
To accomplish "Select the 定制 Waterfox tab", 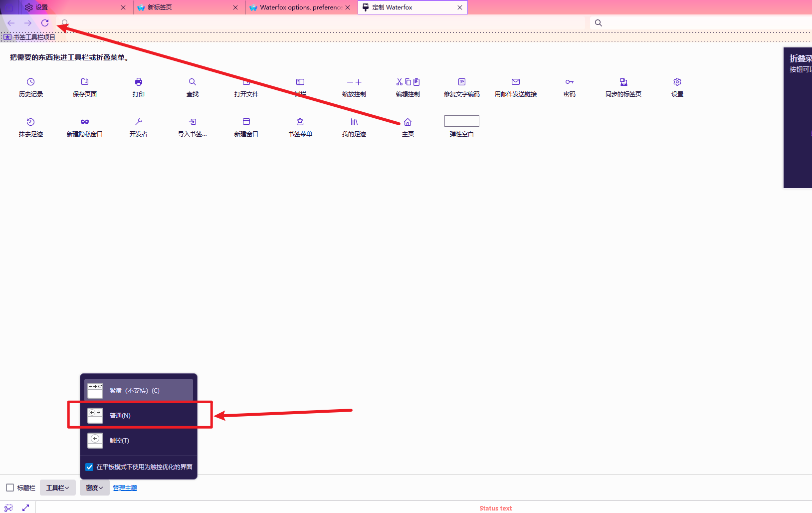I will pos(412,7).
